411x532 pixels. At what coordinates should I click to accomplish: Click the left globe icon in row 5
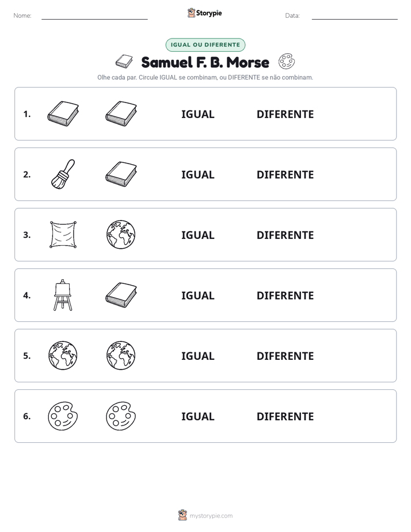(63, 355)
